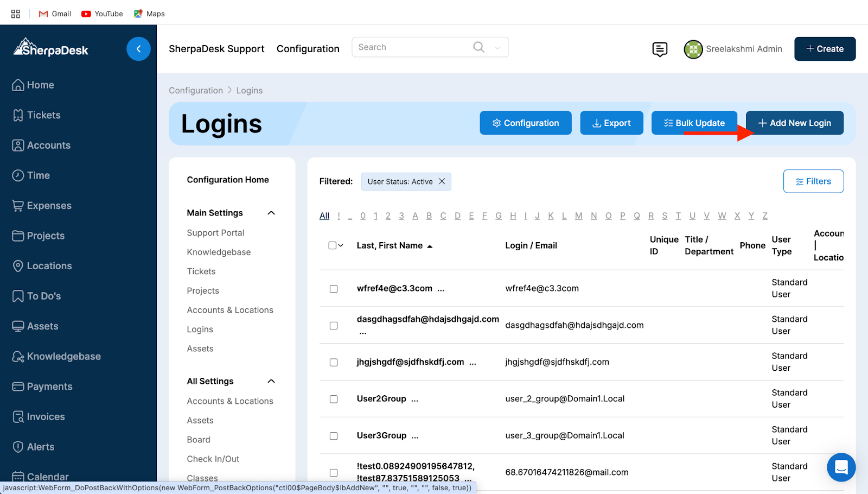This screenshot has width=868, height=494.
Task: Click the Add New Login button
Action: click(x=794, y=123)
